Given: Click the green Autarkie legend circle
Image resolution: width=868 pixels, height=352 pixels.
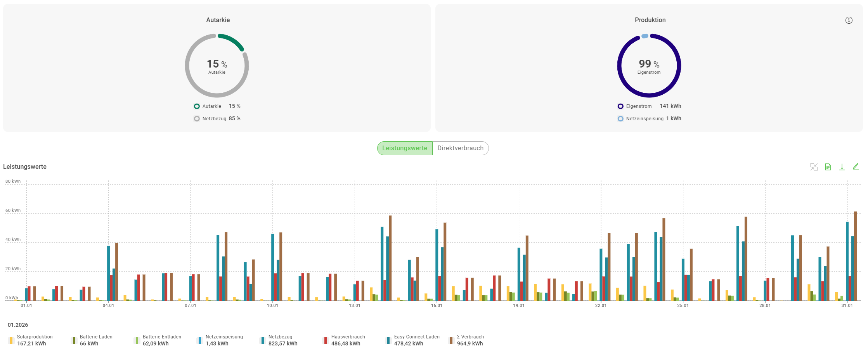Looking at the screenshot, I should [x=197, y=106].
